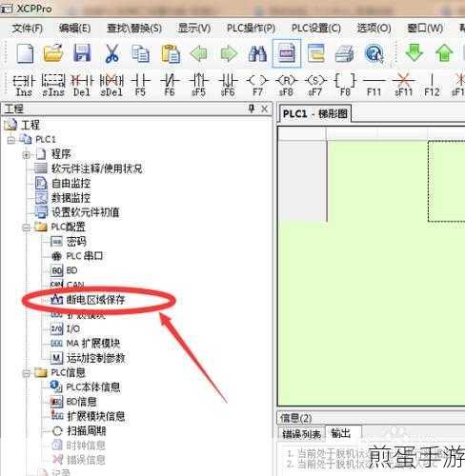Insert instruction box F8
Viewport: 465px width, 476px height.
345,85
